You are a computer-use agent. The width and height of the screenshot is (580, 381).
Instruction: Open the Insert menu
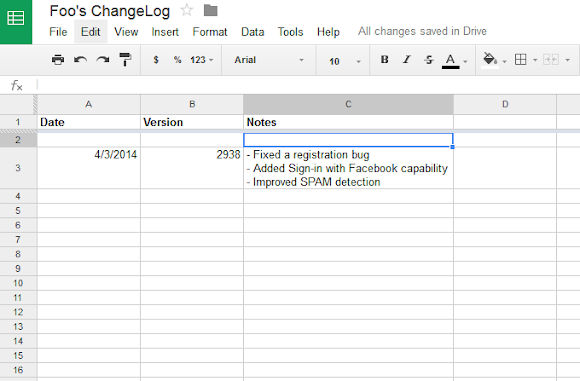point(165,32)
